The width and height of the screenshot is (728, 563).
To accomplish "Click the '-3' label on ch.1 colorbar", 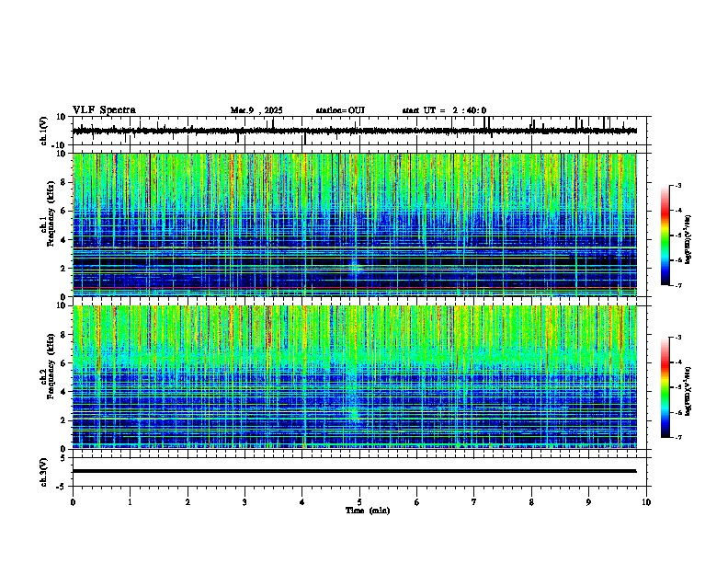I will [x=677, y=185].
